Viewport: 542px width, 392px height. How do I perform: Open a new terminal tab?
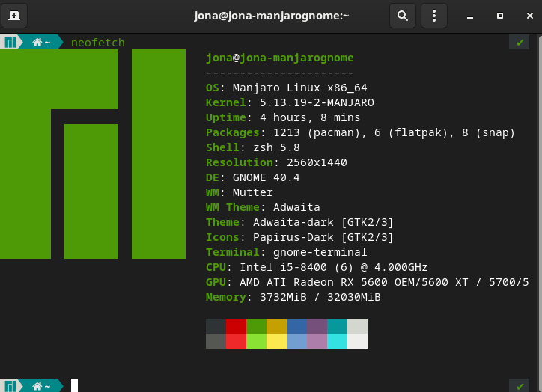pyautogui.click(x=14, y=16)
